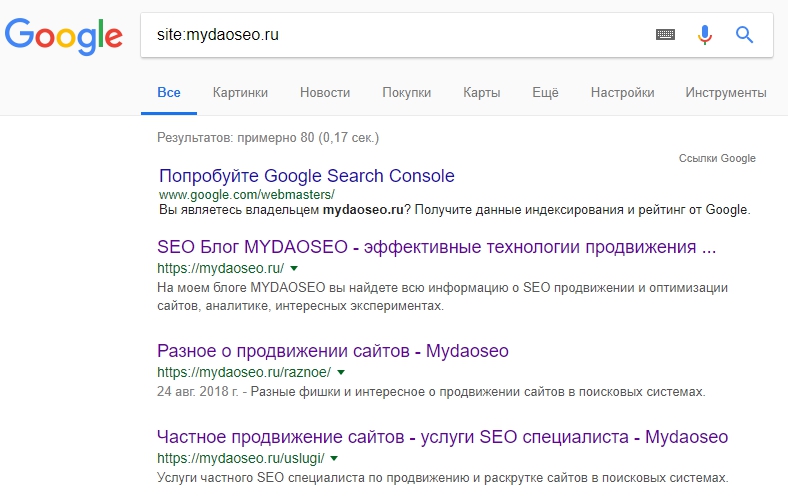788x500 pixels.
Task: Expand arrow next to mydaoseo.ru/raznoe/ URL
Action: pos(341,372)
